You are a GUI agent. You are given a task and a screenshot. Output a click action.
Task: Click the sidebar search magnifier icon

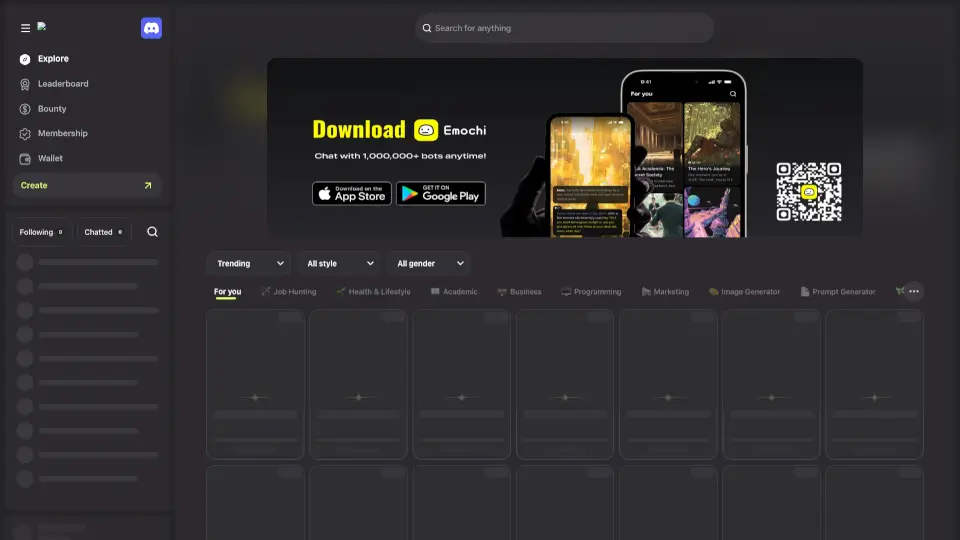(x=152, y=232)
